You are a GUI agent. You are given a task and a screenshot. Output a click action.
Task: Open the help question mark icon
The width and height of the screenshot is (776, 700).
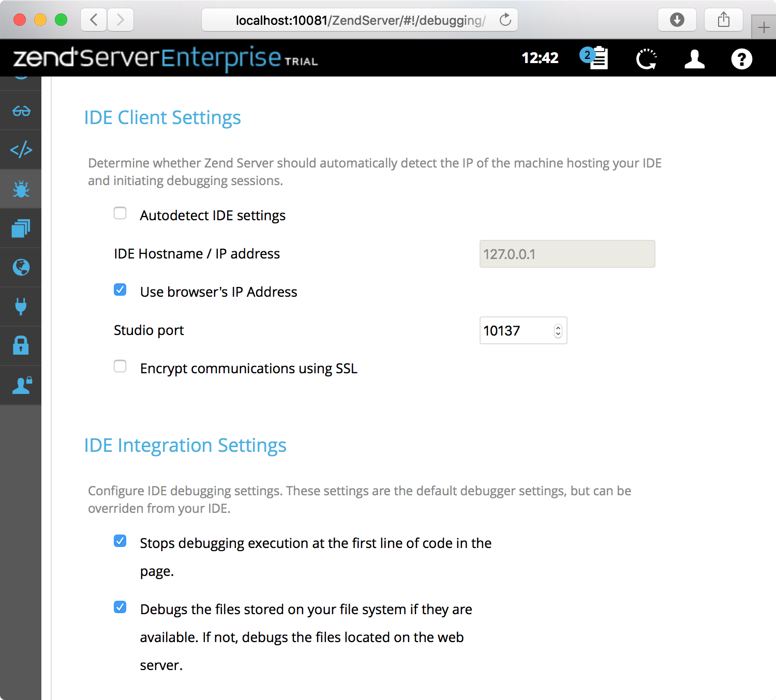741,59
